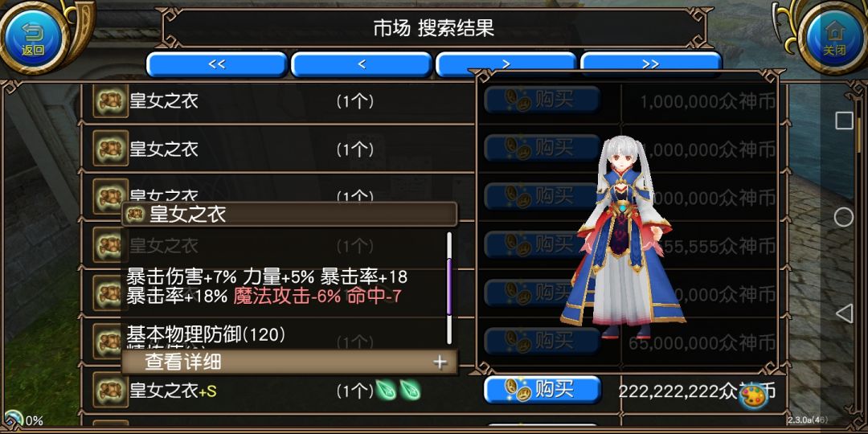Tap the character costume preview model
Image resolution: width=868 pixels, height=434 pixels.
623,238
